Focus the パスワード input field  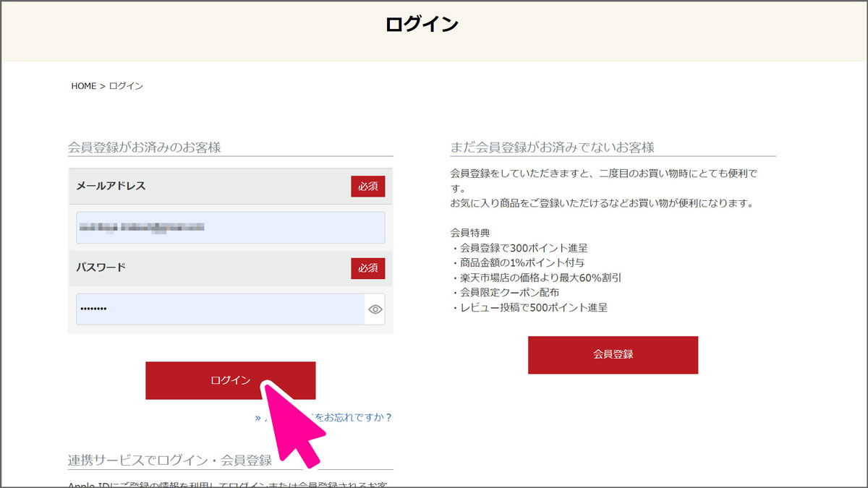point(217,309)
